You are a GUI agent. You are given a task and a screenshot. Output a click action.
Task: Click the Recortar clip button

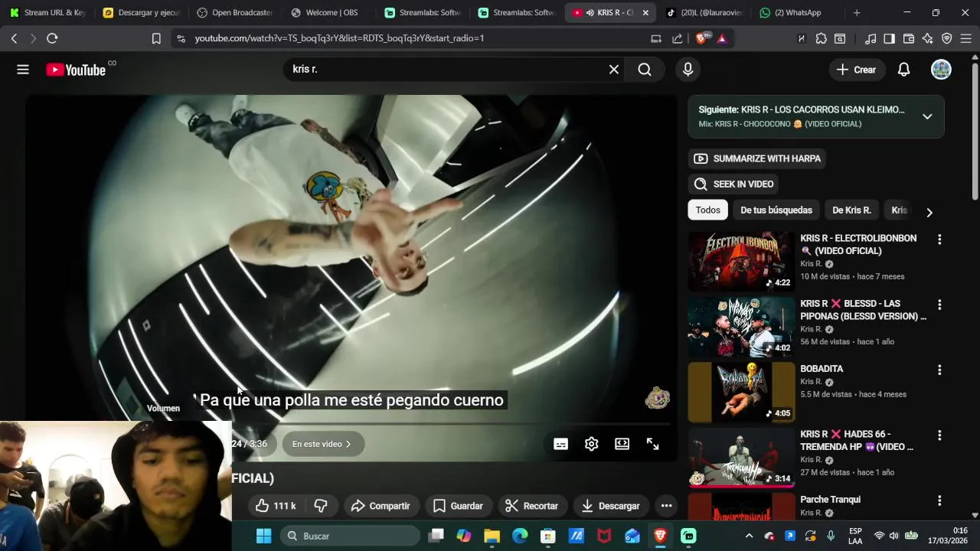531,506
